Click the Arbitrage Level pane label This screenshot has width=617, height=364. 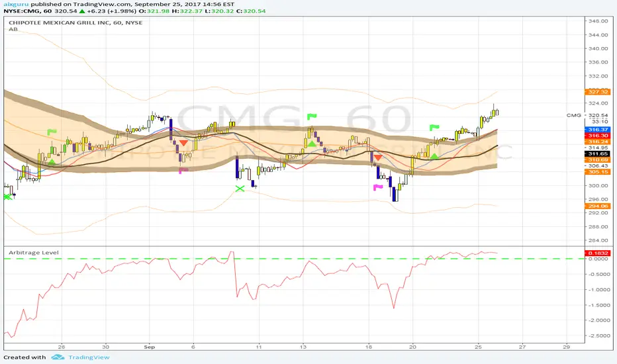pyautogui.click(x=34, y=253)
